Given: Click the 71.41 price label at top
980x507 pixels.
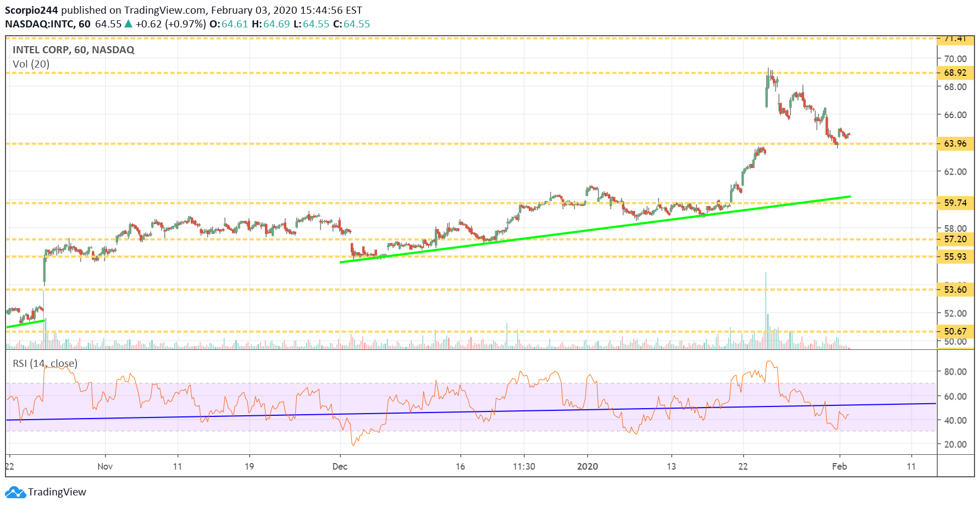Looking at the screenshot, I should [x=955, y=39].
